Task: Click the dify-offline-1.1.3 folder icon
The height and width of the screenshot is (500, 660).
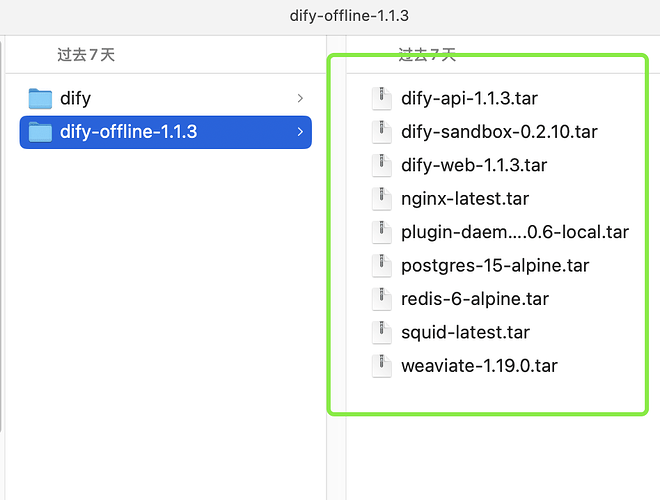Action: point(40,132)
